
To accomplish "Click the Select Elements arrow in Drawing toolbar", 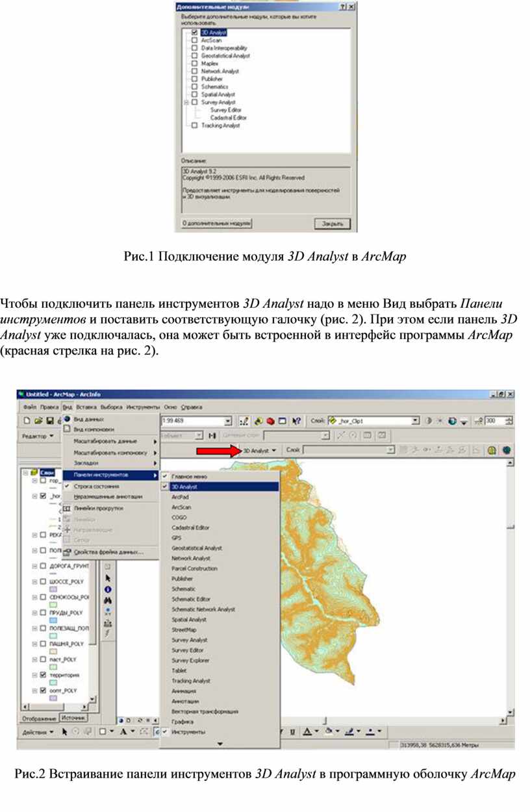I will pyautogui.click(x=65, y=731).
